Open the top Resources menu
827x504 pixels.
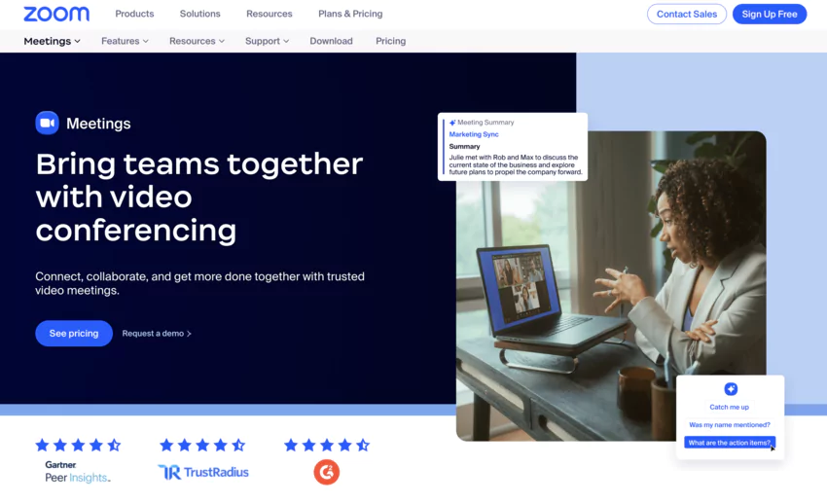pyautogui.click(x=269, y=14)
